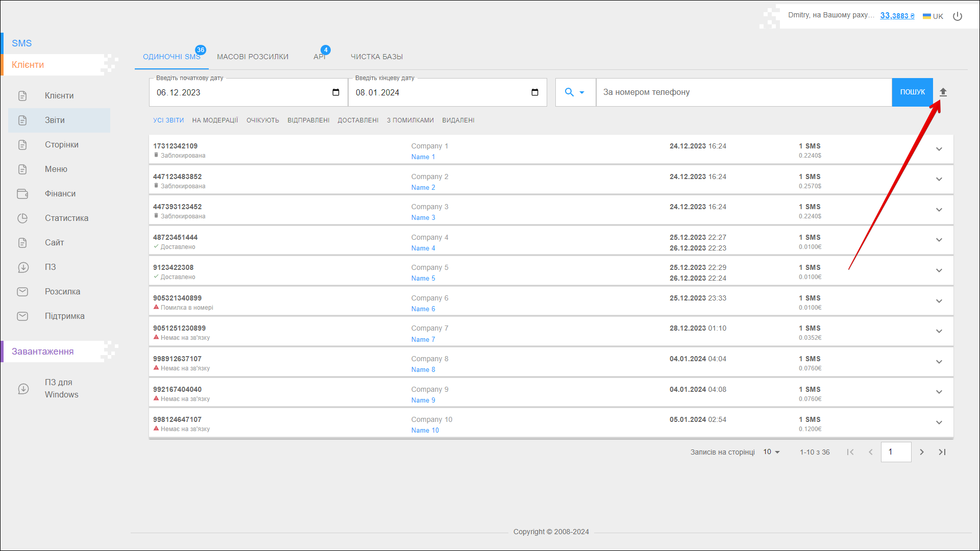Click the power logout icon
Image resolution: width=980 pixels, height=551 pixels.
click(958, 16)
